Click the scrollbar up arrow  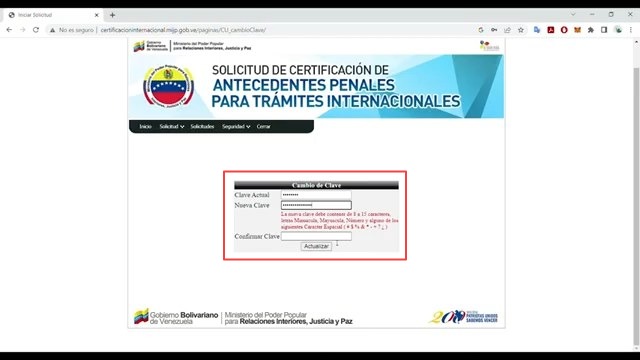click(636, 42)
